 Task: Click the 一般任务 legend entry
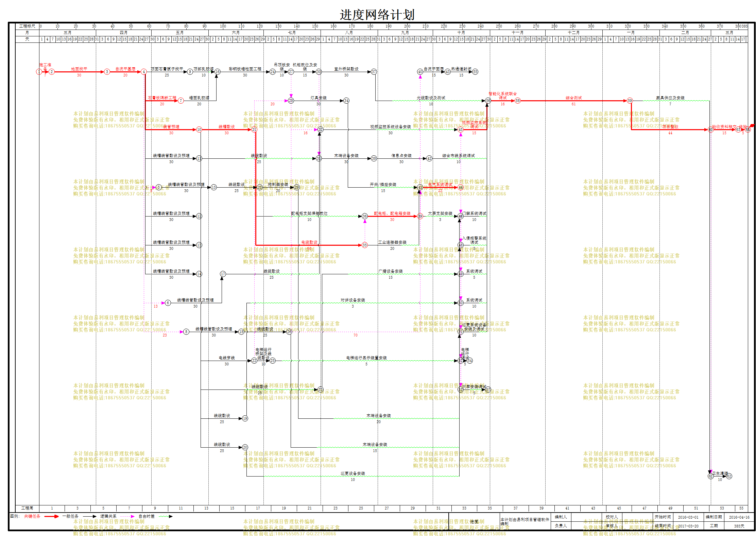coord(70,516)
